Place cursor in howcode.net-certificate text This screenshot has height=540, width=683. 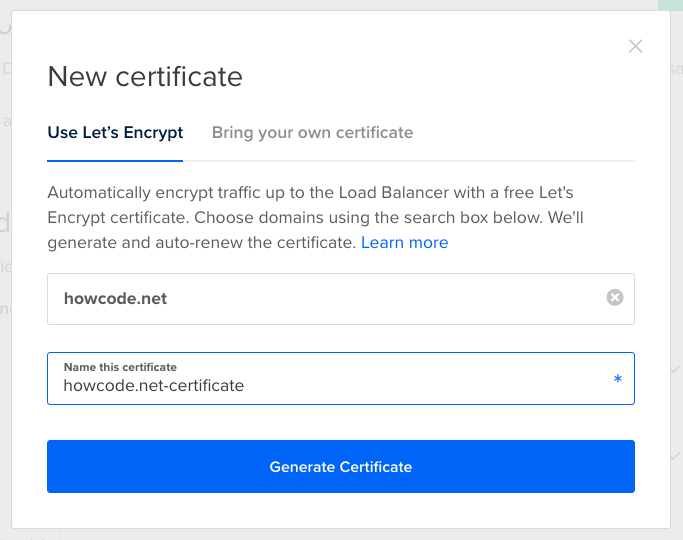pos(153,385)
